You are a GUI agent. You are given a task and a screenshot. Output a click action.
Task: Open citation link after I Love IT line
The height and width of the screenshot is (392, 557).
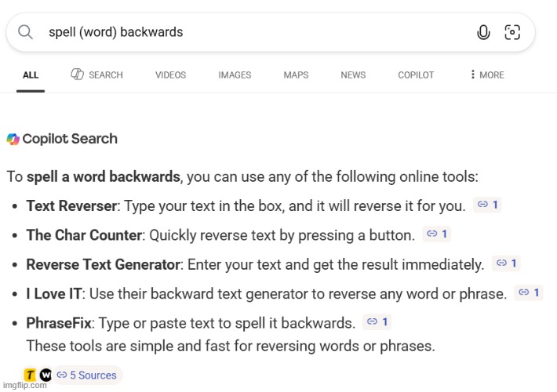click(x=528, y=292)
